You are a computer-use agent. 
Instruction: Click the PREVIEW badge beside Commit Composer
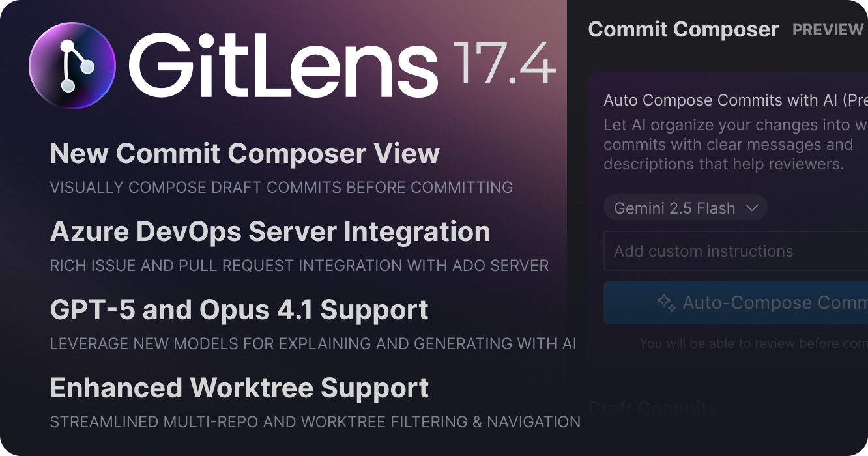828,30
